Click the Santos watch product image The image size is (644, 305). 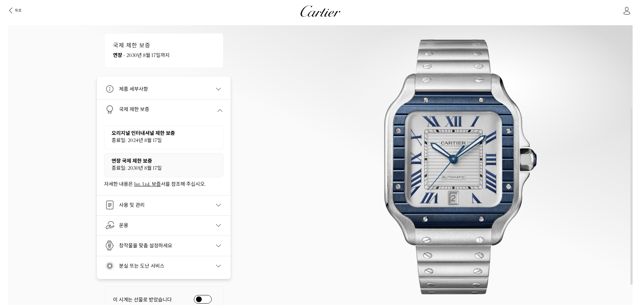click(460, 167)
